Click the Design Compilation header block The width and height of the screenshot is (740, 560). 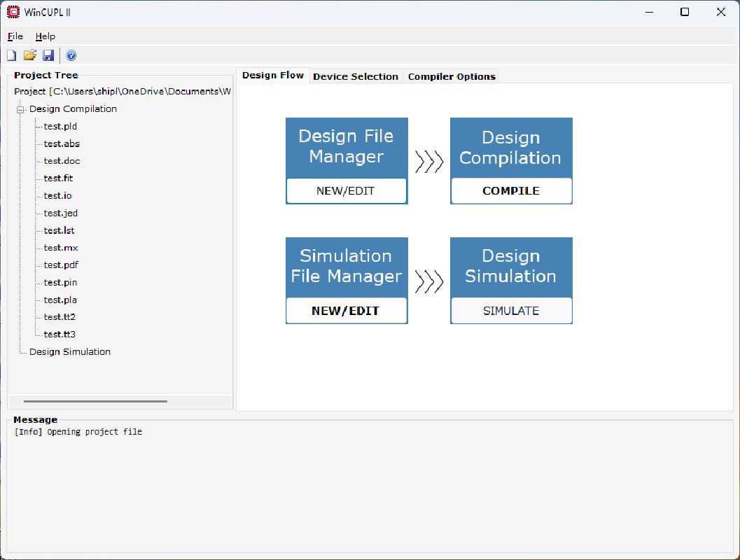[x=511, y=147]
